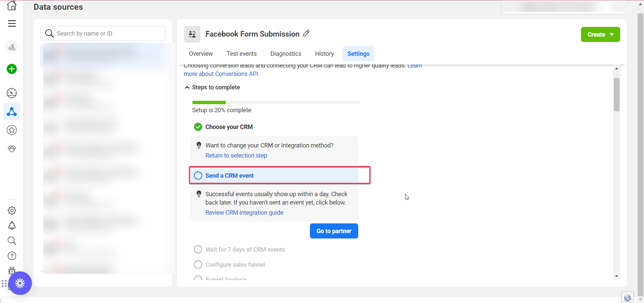Click the lightbulb beside Successful events tip
644x303 pixels.
coord(199,194)
